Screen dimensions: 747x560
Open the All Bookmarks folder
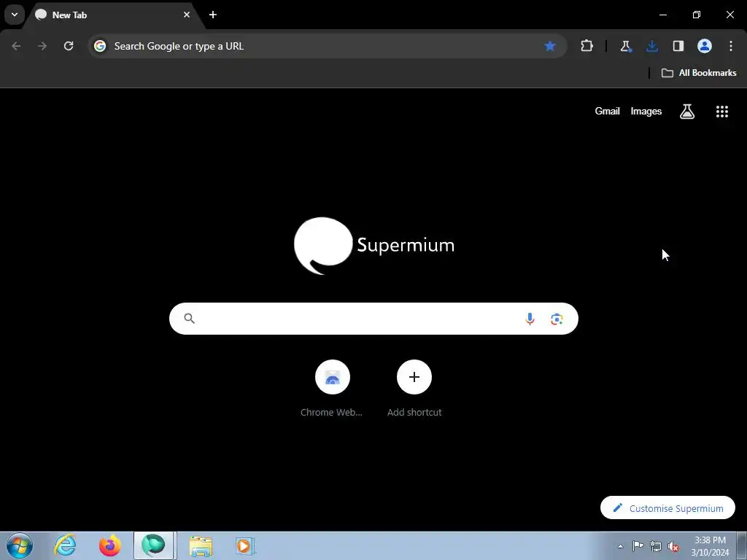click(699, 73)
